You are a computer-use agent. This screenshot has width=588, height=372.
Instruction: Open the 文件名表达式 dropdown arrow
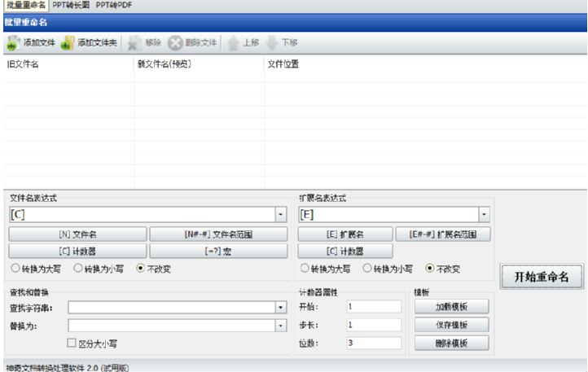pyautogui.click(x=280, y=215)
